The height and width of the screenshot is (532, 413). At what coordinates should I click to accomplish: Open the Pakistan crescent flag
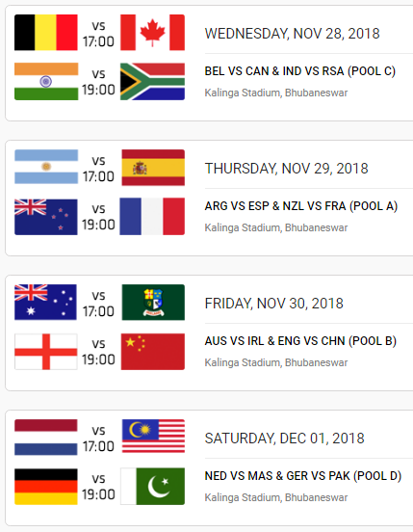pyautogui.click(x=152, y=486)
